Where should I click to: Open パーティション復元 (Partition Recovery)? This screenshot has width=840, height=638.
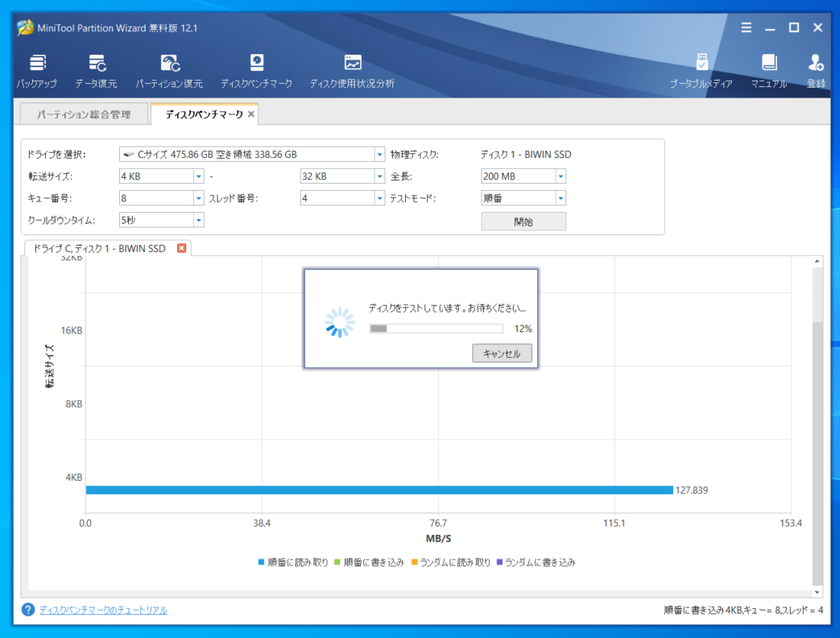[x=171, y=70]
